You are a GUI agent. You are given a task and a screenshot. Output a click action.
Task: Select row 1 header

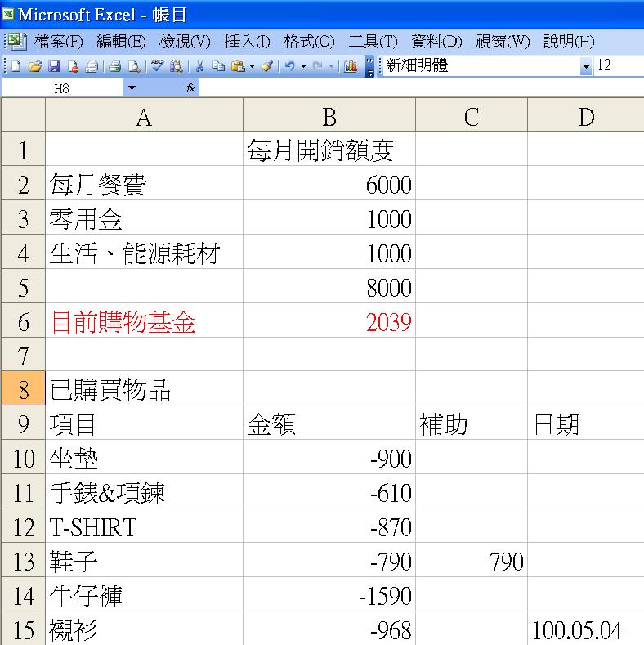click(x=23, y=149)
